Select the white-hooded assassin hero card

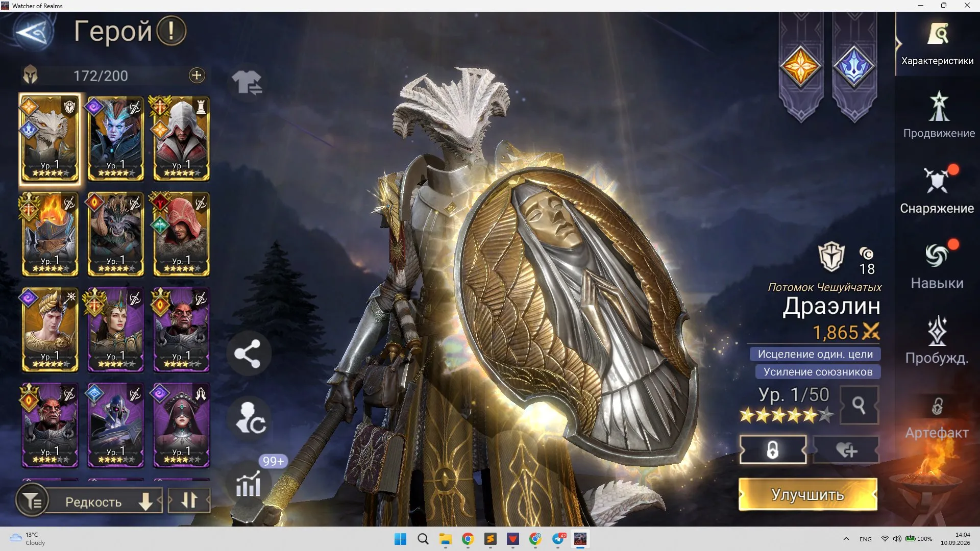(x=181, y=139)
